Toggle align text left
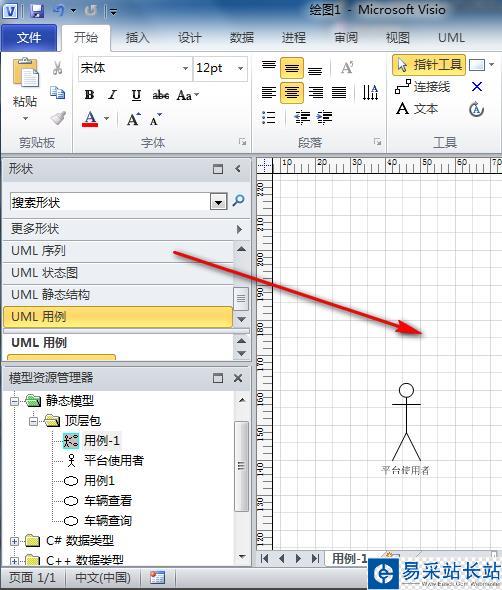The image size is (502, 590). pos(269,93)
